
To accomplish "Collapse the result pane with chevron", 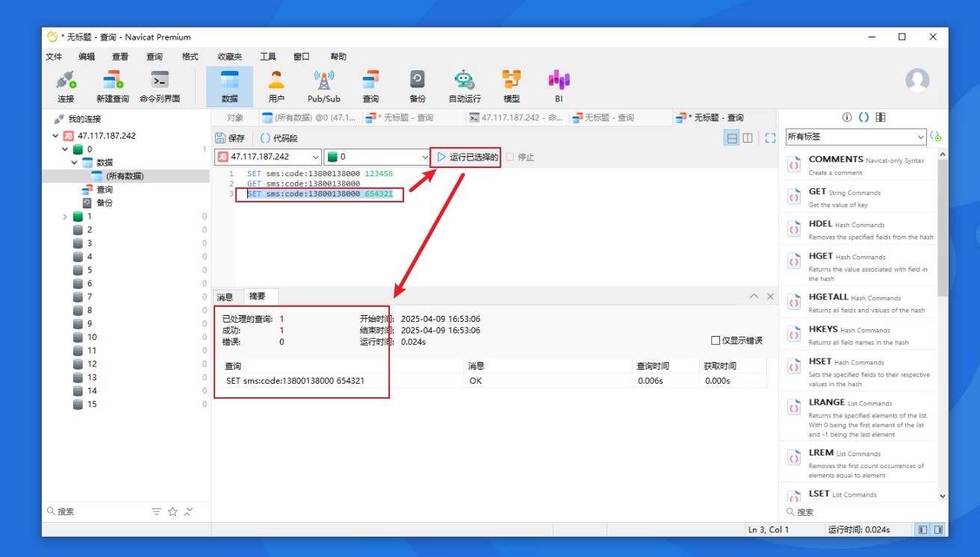I will click(754, 296).
